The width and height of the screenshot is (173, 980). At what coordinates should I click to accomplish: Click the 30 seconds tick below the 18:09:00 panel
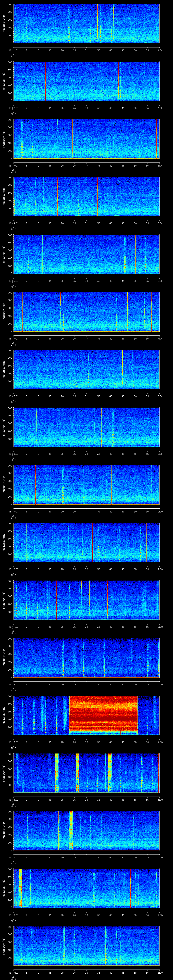pyautogui.click(x=86, y=511)
